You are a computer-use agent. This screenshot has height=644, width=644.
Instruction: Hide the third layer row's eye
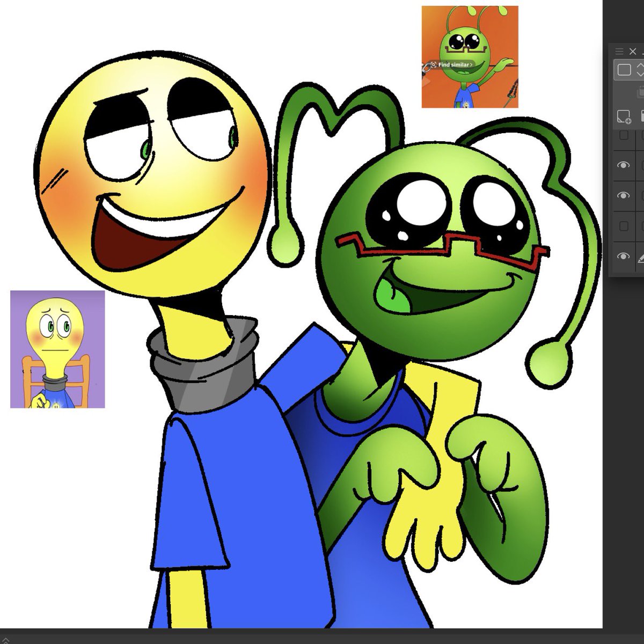coord(623,195)
